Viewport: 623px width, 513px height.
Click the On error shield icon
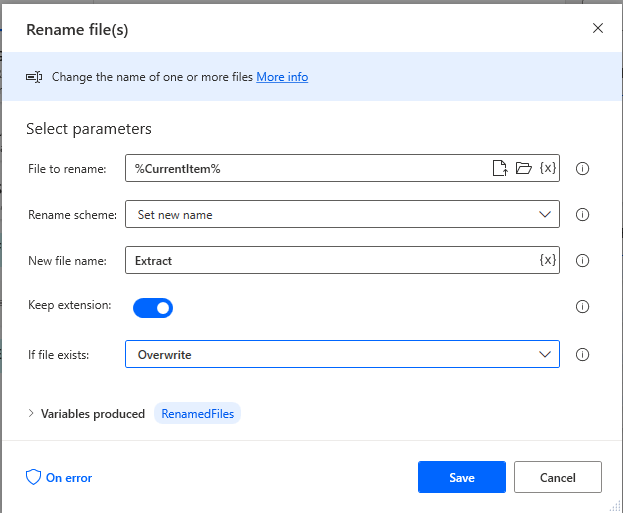point(33,477)
